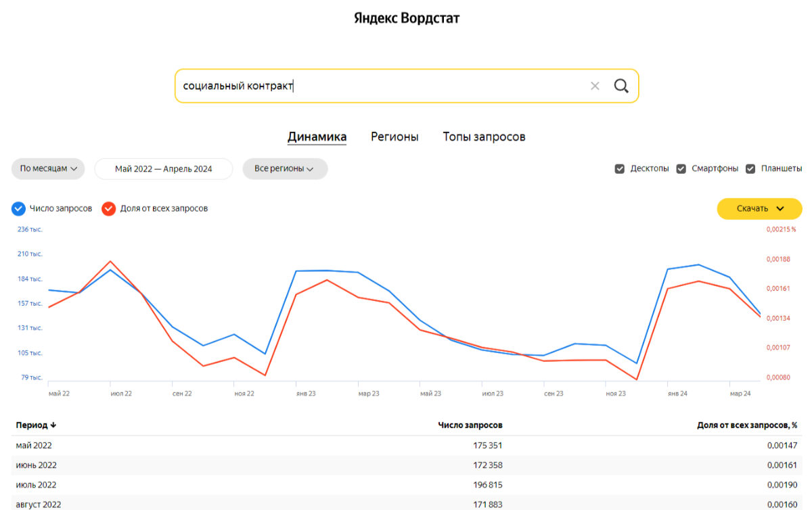Clear the search query with the X icon
This screenshot has width=812, height=510.
[595, 86]
